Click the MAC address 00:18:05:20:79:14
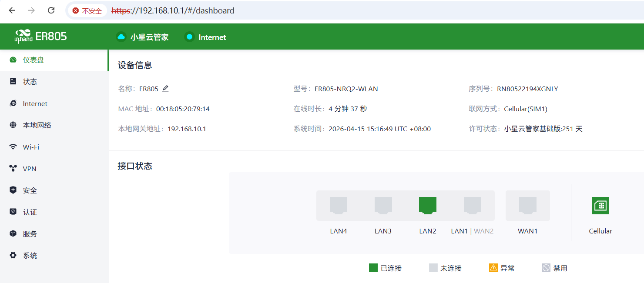 (x=183, y=109)
